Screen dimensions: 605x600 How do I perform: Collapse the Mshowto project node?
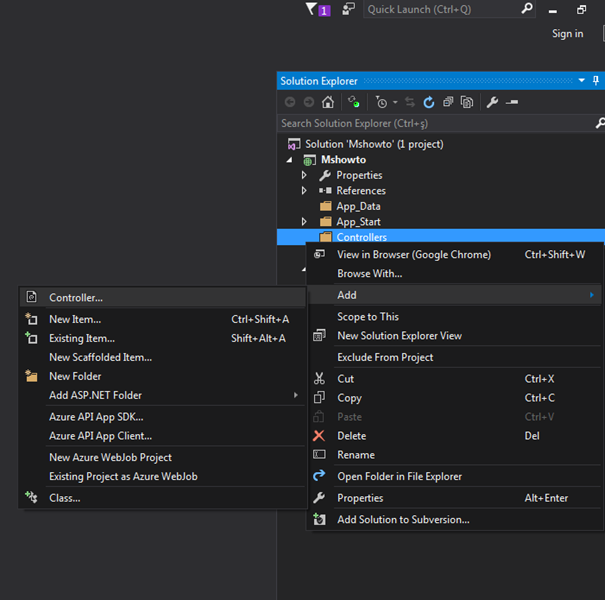(289, 160)
